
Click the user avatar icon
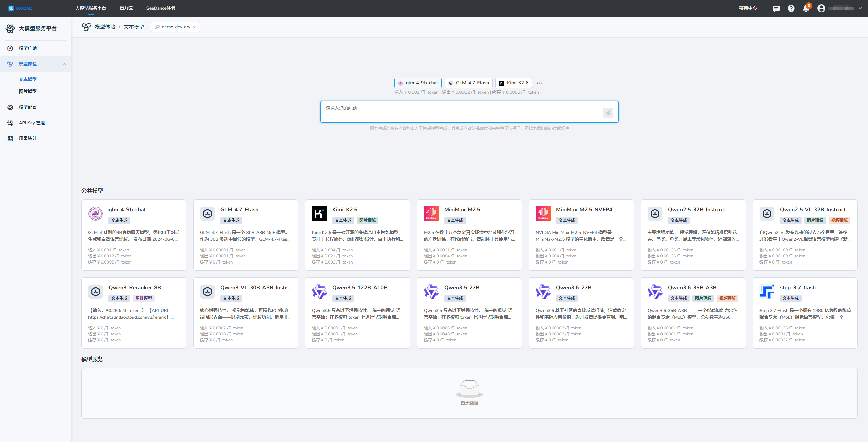[x=821, y=8]
